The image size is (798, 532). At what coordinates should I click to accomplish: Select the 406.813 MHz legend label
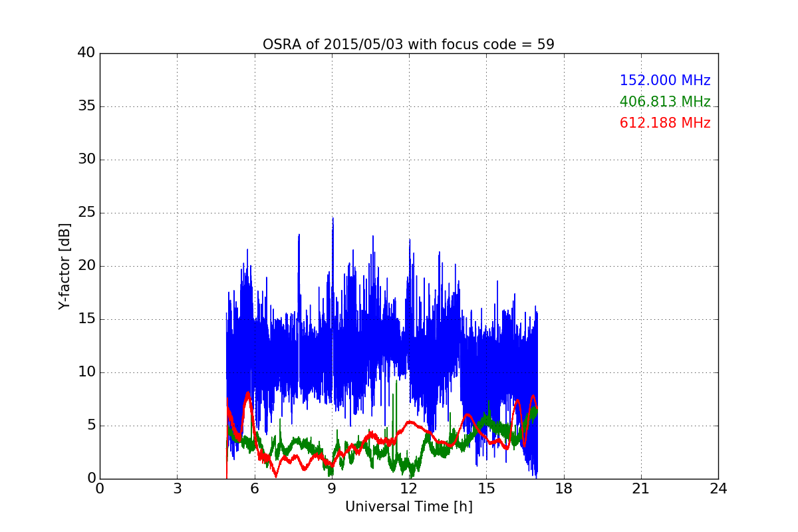pyautogui.click(x=665, y=102)
